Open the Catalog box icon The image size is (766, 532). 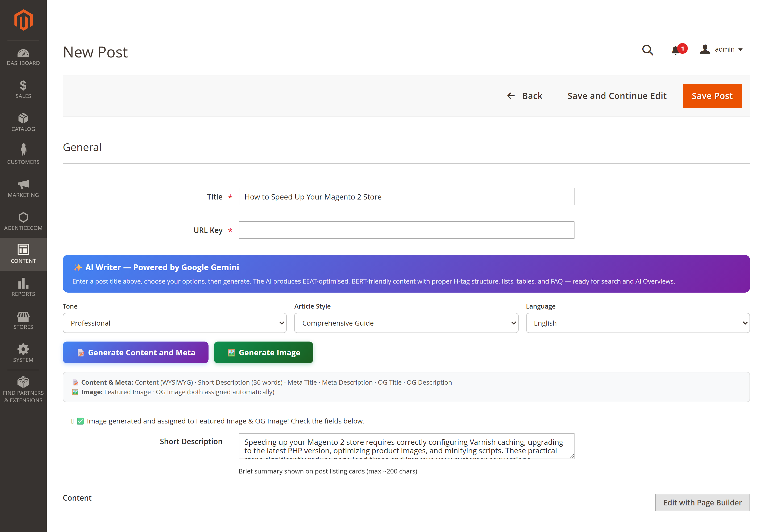[x=23, y=118]
